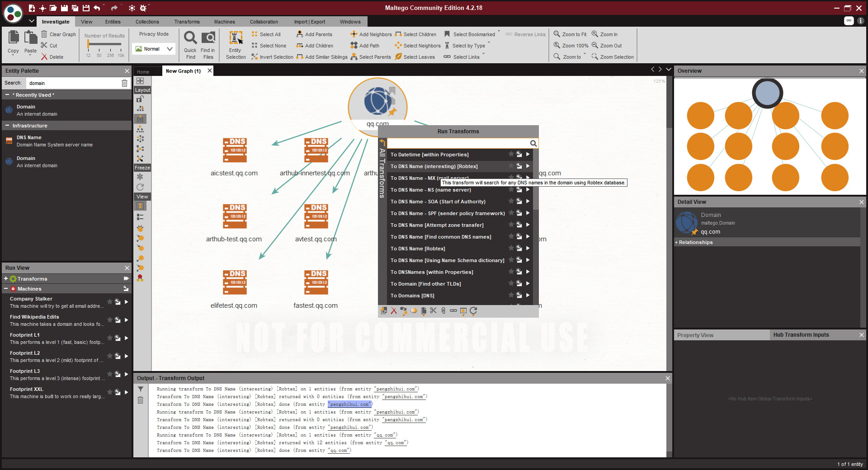Open the Transforms ribbon tab
The height and width of the screenshot is (470, 868).
187,22
